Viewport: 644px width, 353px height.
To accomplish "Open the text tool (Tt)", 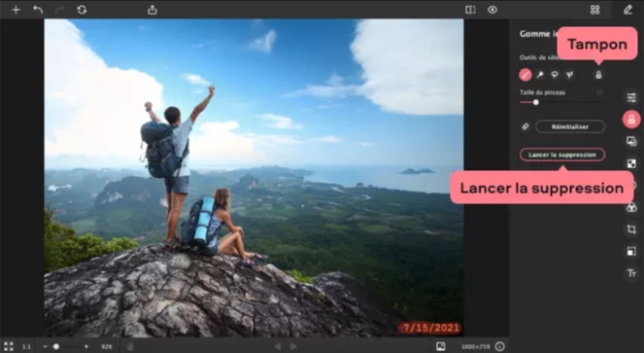I will pos(631,273).
